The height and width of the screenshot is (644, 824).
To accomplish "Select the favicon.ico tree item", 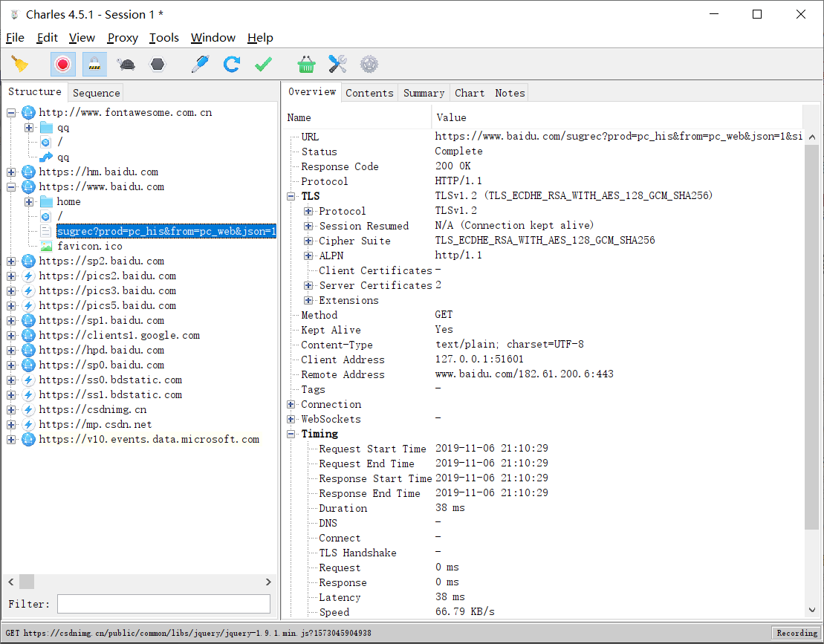I will click(90, 246).
